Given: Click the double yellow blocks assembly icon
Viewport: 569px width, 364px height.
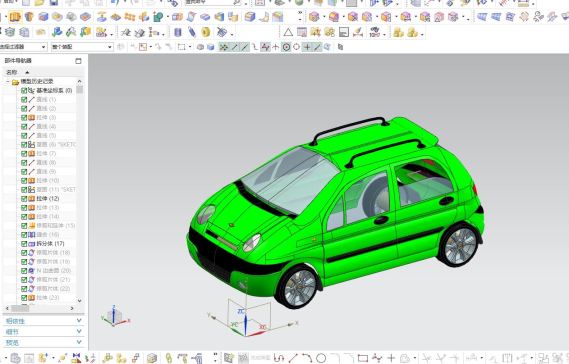Looking at the screenshot, I should pyautogui.click(x=398, y=32).
